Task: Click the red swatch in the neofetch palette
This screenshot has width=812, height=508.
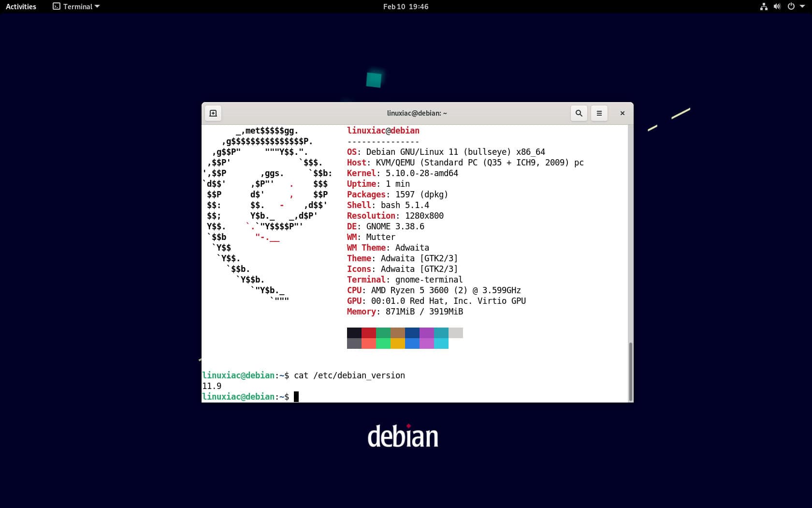Action: (369, 333)
